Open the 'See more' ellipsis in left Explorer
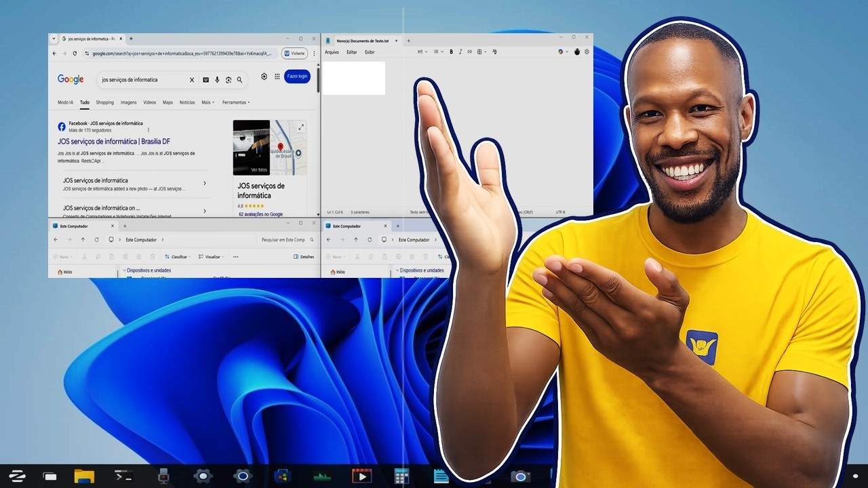The image size is (868, 488). pos(235,257)
